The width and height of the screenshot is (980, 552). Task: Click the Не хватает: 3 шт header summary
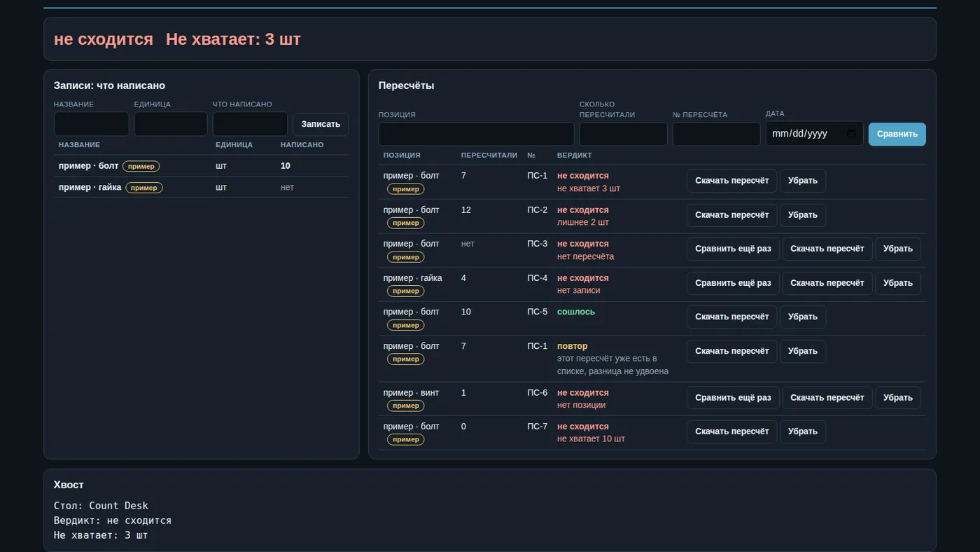[233, 39]
